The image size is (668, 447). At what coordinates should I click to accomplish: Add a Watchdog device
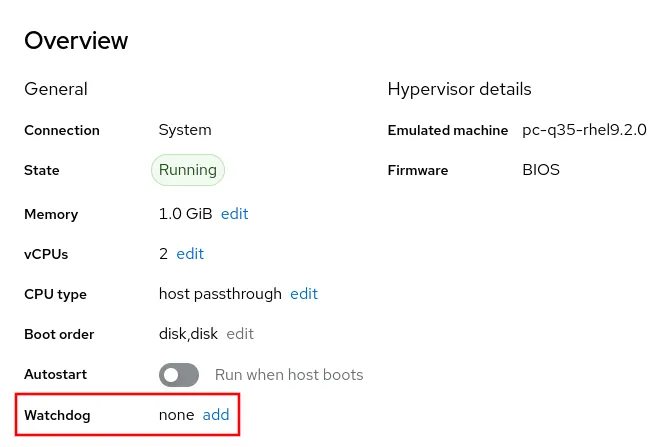coord(216,414)
